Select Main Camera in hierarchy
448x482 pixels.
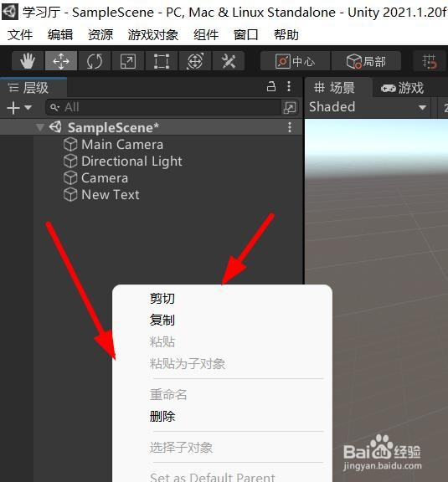pos(122,144)
